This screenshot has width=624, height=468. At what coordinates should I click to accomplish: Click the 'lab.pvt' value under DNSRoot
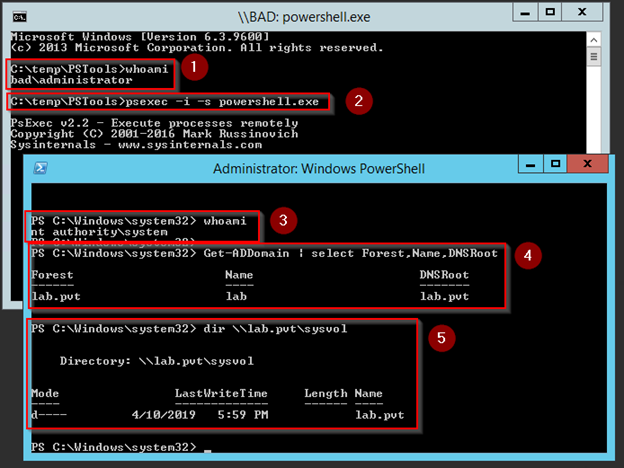tap(445, 296)
